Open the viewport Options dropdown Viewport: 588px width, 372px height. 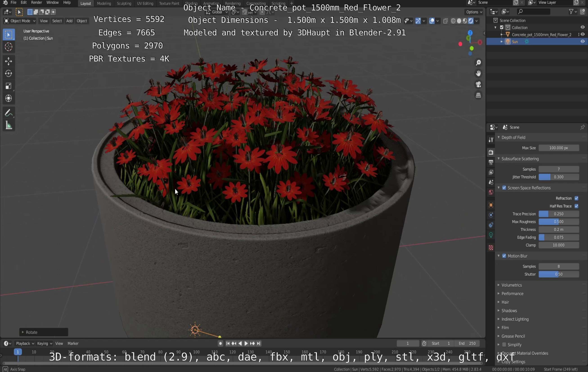point(474,12)
